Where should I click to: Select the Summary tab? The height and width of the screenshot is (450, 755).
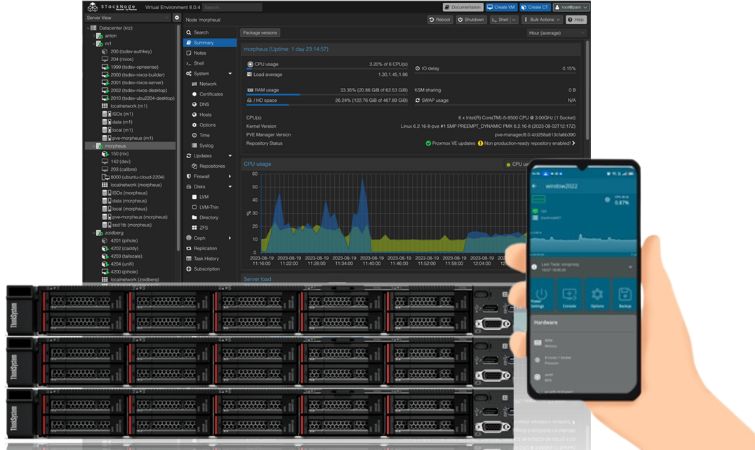click(203, 42)
